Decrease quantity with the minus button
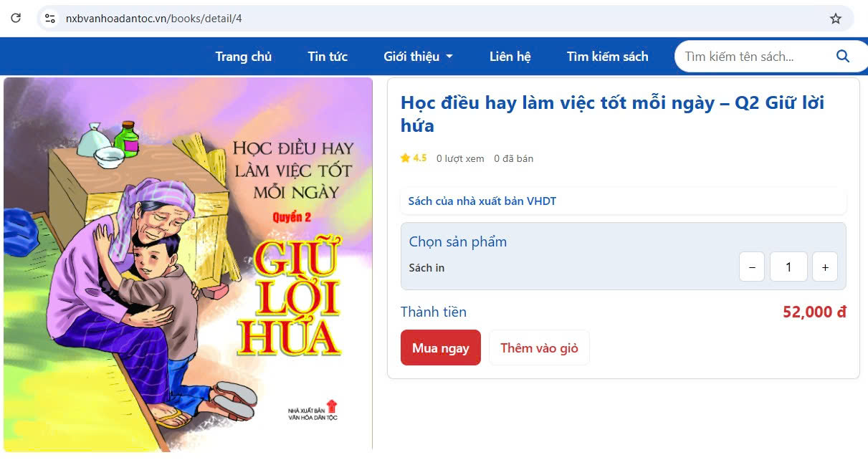The image size is (868, 460). [752, 267]
